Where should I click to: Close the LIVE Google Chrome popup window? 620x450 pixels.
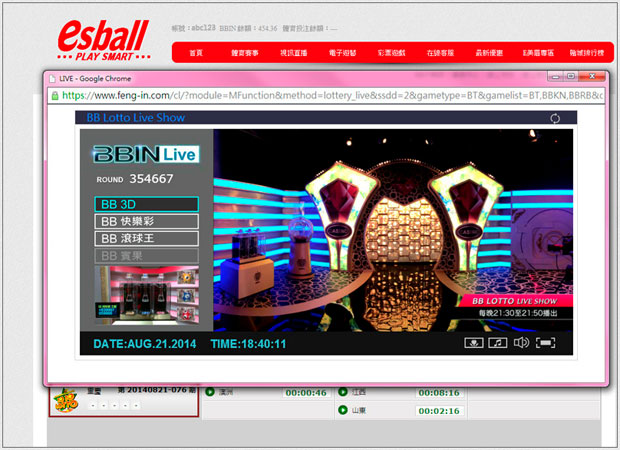point(592,76)
